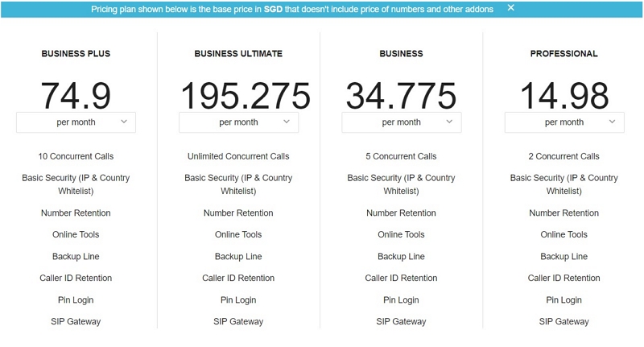Click SIP Gateway under Business plan

[401, 321]
